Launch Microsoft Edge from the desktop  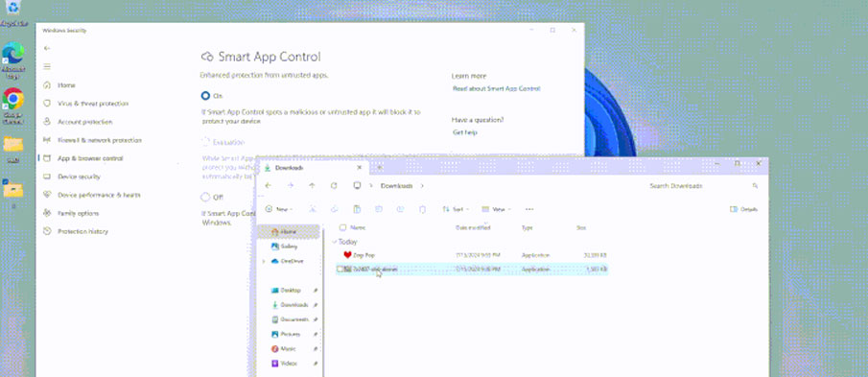coord(13,59)
